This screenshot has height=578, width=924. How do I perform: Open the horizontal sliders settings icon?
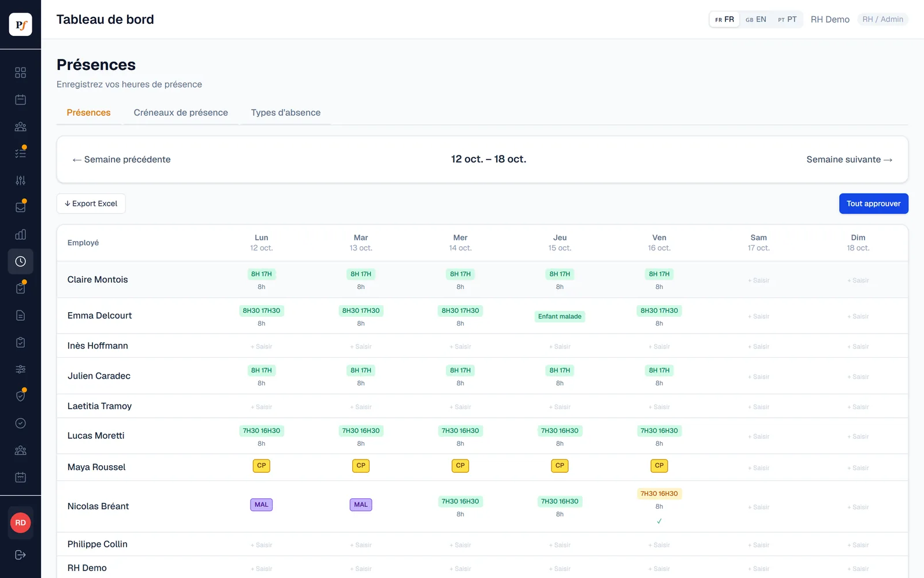coord(20,369)
